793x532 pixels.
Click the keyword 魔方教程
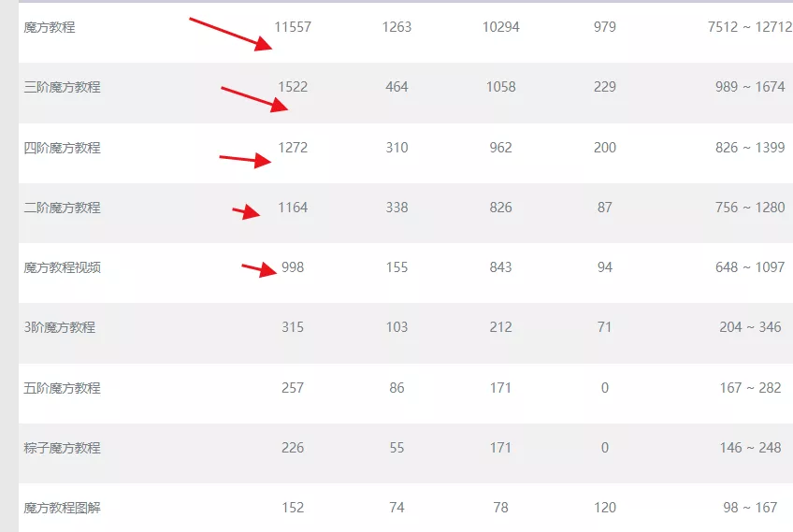click(49, 27)
